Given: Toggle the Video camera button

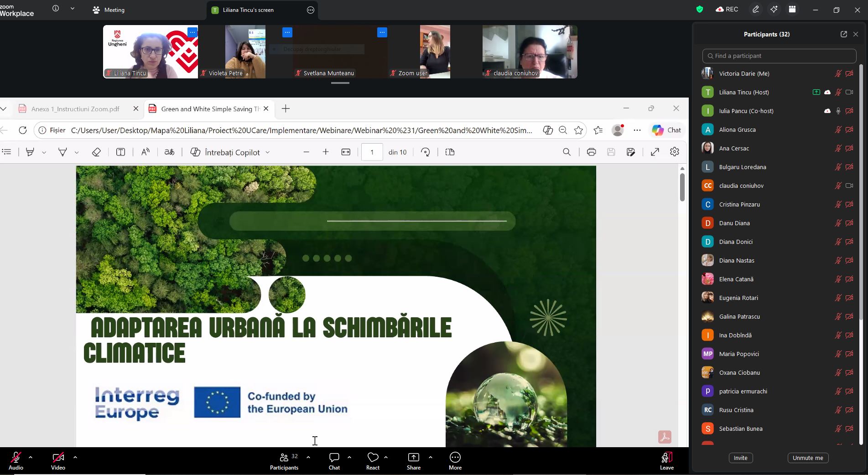Looking at the screenshot, I should coord(58,458).
